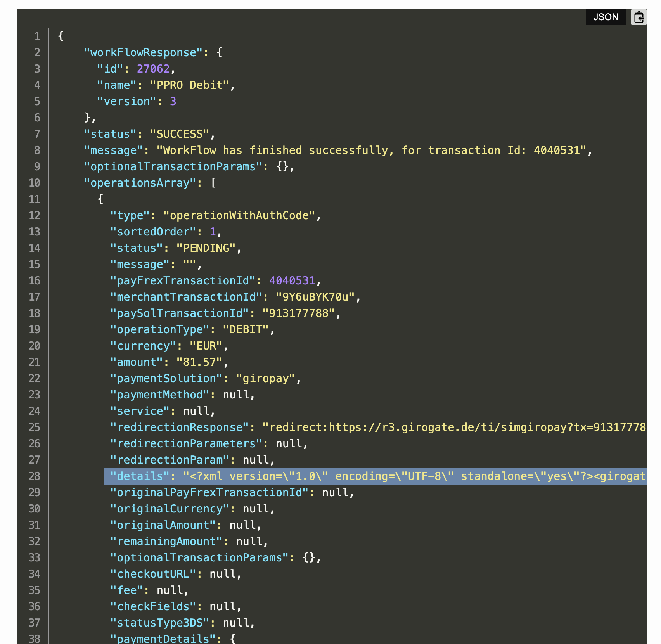Select the "SUCCESS" status value
661x644 pixels.
pos(180,134)
